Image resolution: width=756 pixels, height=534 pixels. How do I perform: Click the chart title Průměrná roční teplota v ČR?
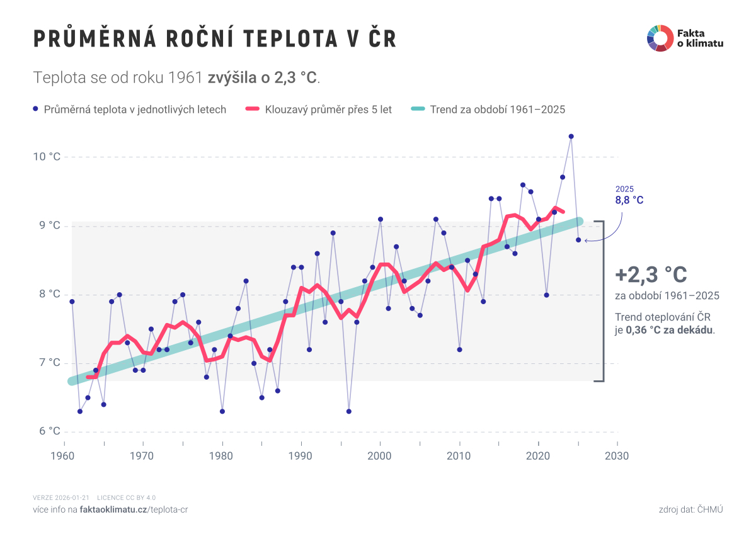coord(214,39)
